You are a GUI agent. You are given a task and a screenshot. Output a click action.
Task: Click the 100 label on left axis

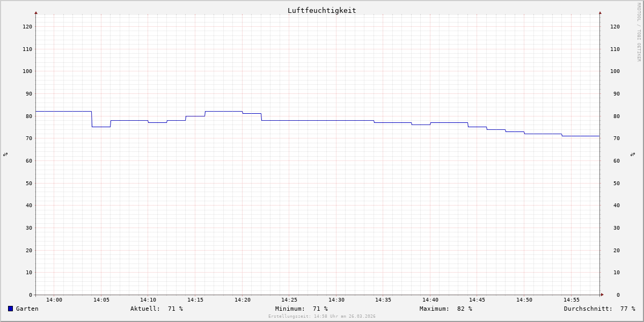click(27, 71)
